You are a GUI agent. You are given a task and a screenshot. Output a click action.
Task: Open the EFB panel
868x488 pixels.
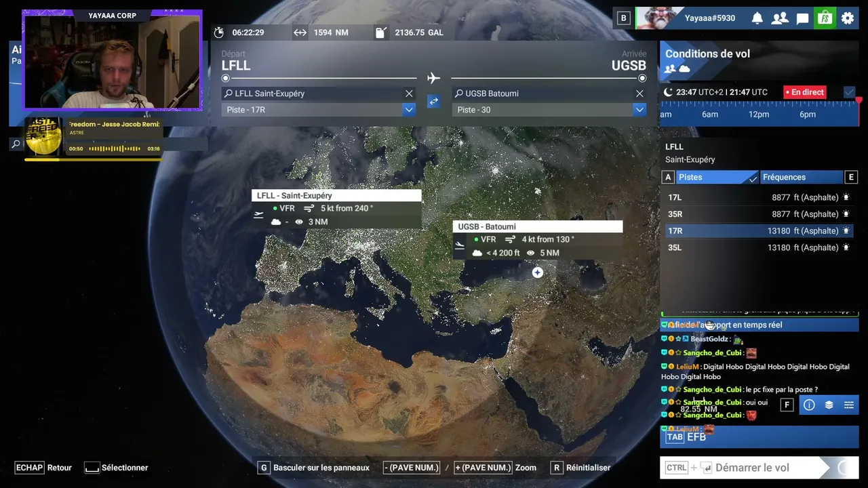(759, 437)
